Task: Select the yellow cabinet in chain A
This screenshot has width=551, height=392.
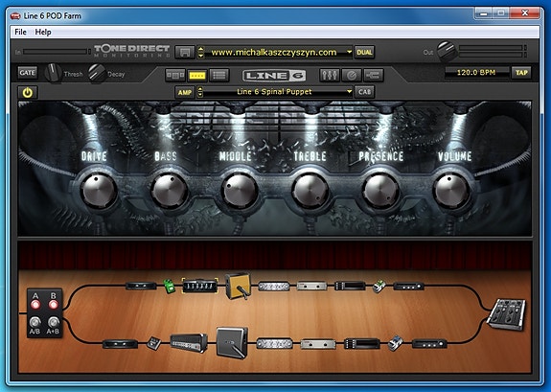Action: pyautogui.click(x=239, y=286)
